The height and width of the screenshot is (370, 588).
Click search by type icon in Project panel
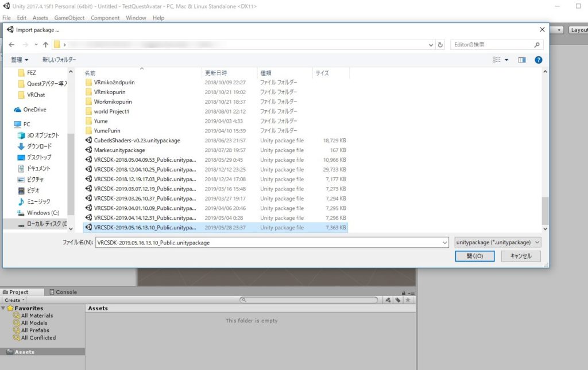coord(388,300)
